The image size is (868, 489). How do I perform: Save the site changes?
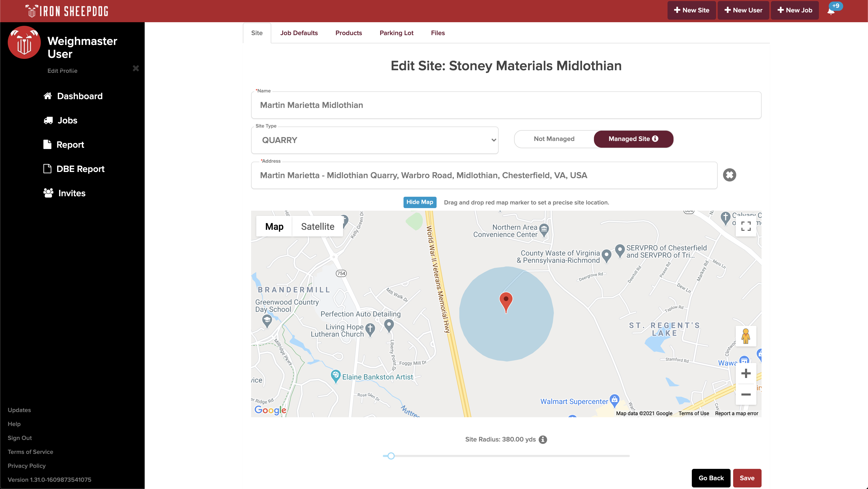coord(747,478)
